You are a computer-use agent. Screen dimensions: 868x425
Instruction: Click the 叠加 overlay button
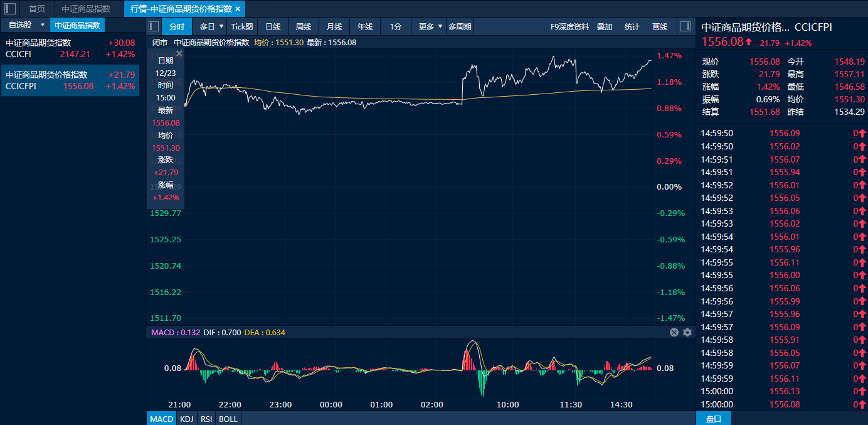point(605,27)
